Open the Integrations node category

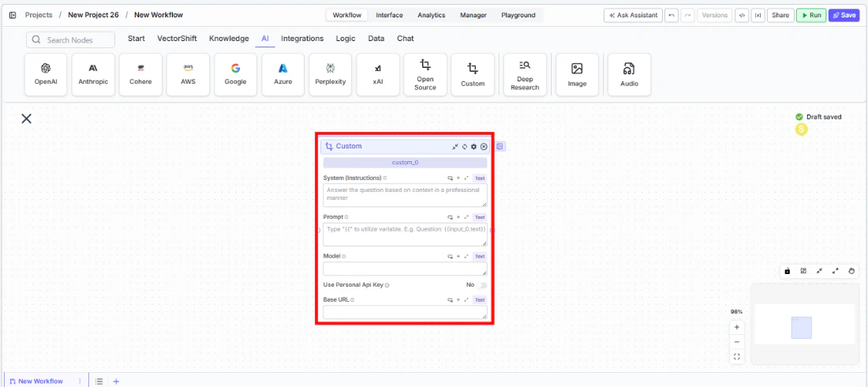pos(302,39)
